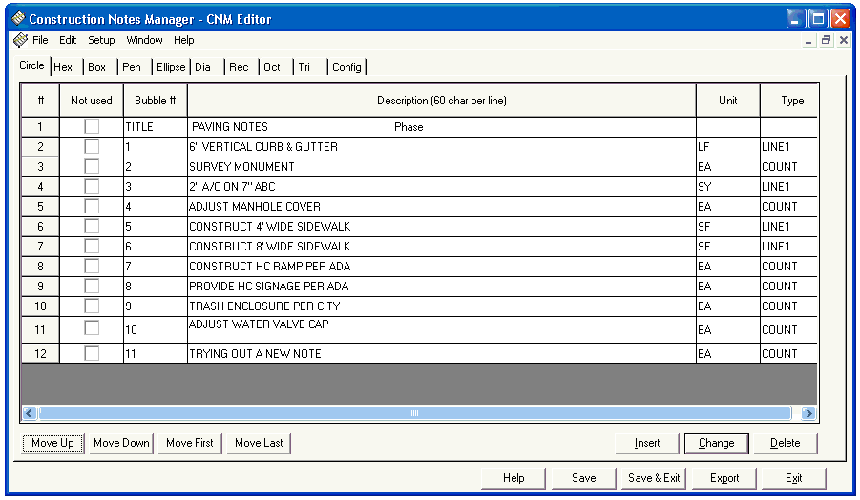Enable Not used for Trying Out A New Note
Screen dimensions: 860x500
[92, 354]
